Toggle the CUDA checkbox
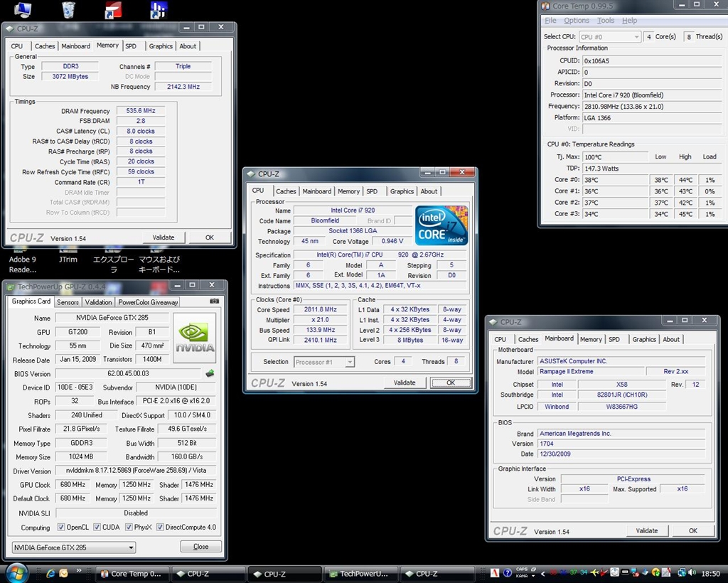Screen dimensions: 728x583 97,528
